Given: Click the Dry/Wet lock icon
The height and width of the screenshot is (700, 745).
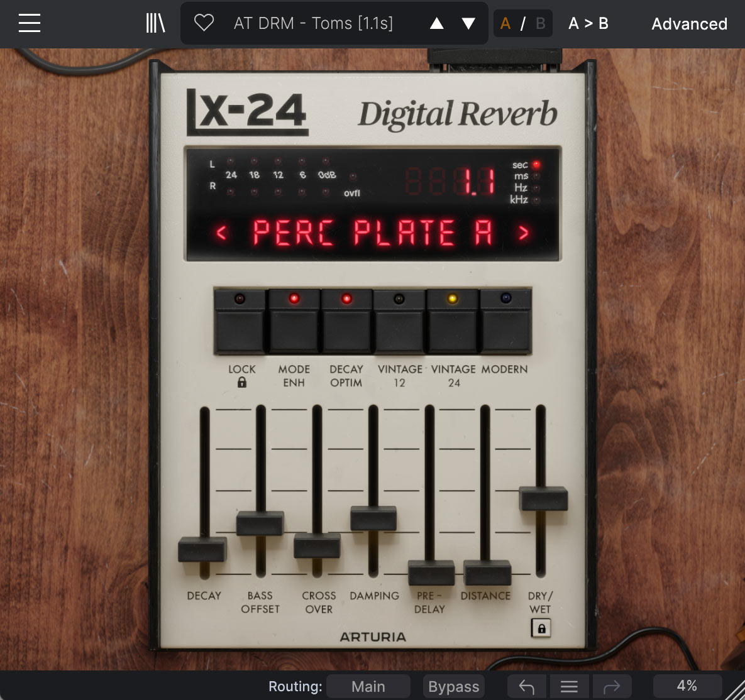Looking at the screenshot, I should (541, 628).
